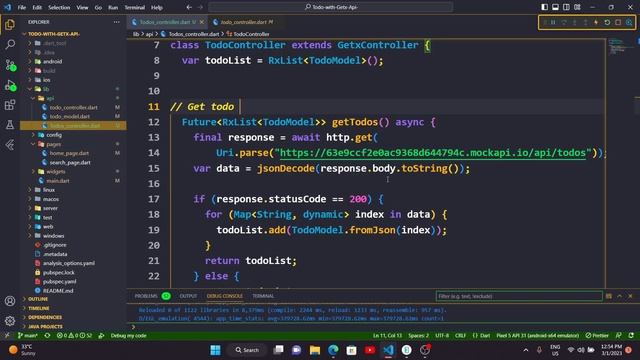Open Windows Start menu

click(216, 350)
